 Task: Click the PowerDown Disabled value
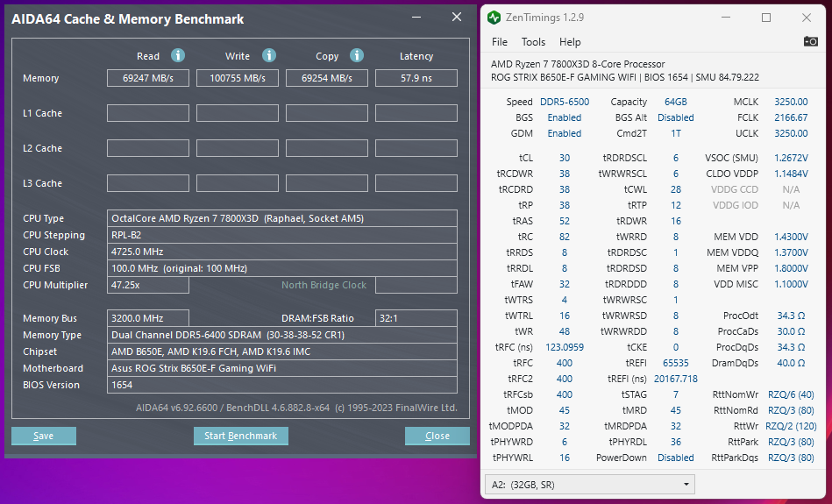pos(675,458)
